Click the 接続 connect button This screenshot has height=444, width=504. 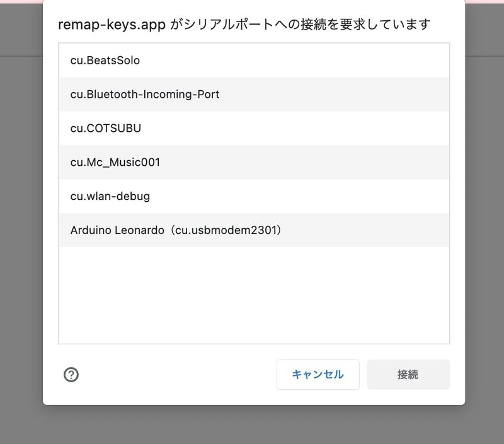408,375
